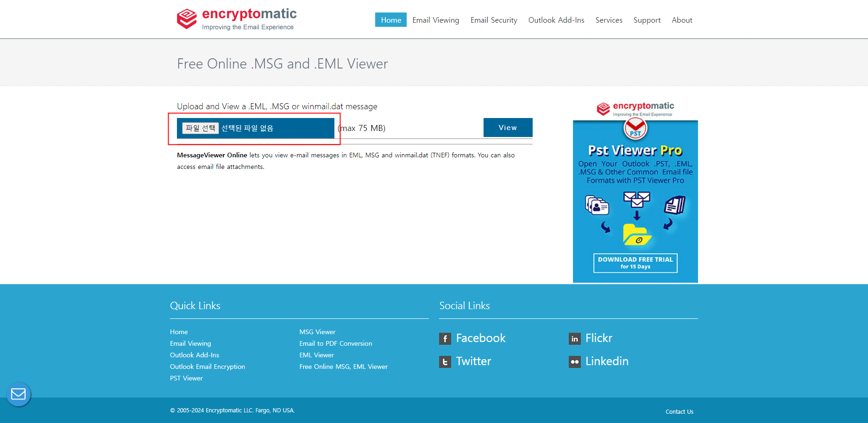Open the Home navigation tab
The width and height of the screenshot is (868, 423).
[x=391, y=20]
